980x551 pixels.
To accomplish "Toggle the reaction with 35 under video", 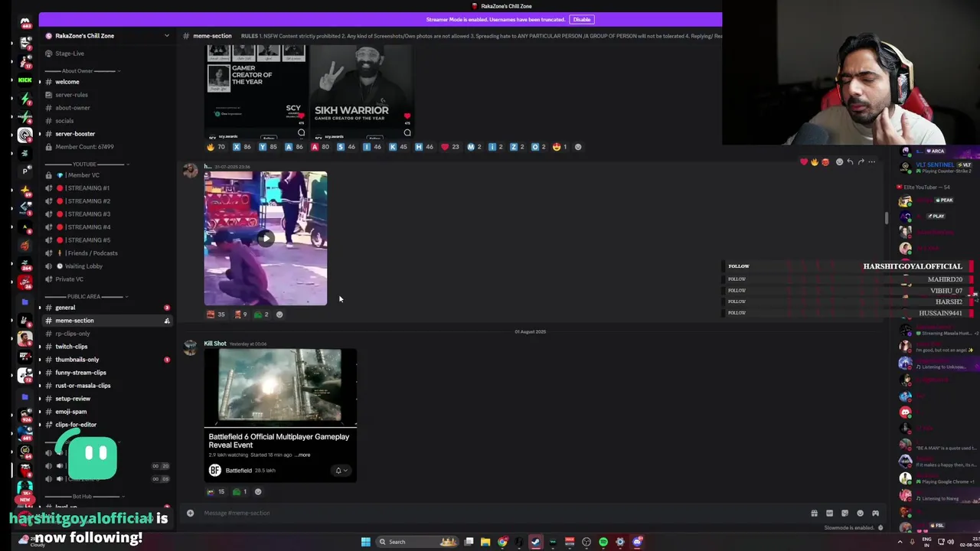I will (215, 315).
